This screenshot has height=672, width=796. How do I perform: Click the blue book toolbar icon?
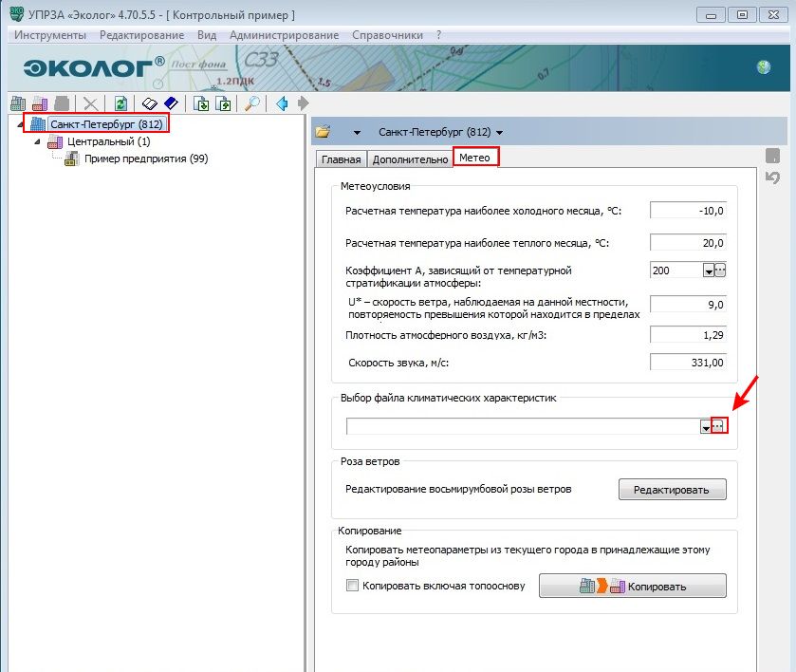[x=171, y=103]
